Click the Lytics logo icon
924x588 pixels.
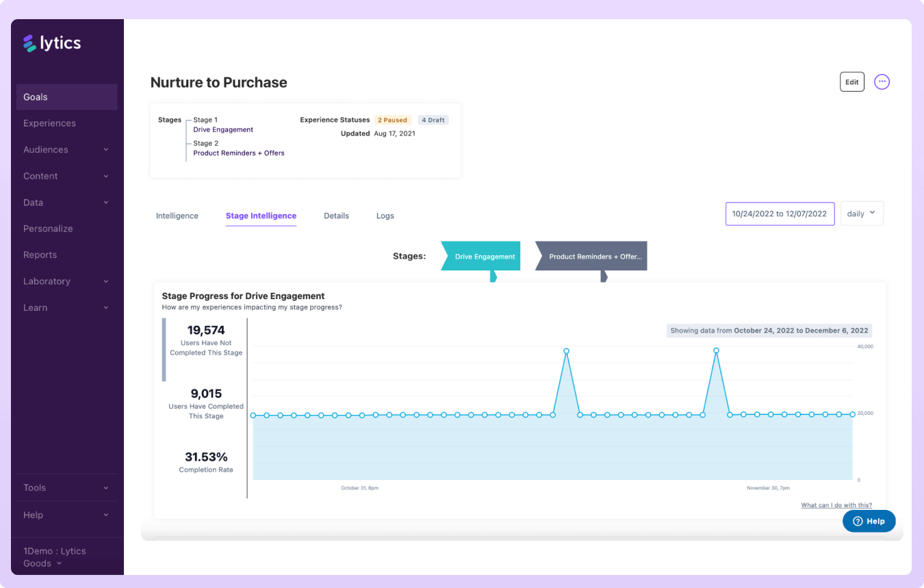click(29, 44)
